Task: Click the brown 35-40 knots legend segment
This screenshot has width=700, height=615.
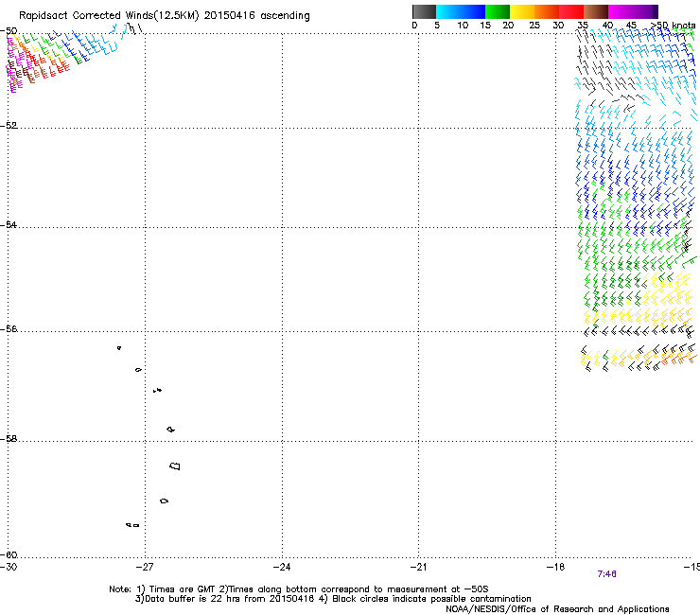Action: [x=596, y=11]
